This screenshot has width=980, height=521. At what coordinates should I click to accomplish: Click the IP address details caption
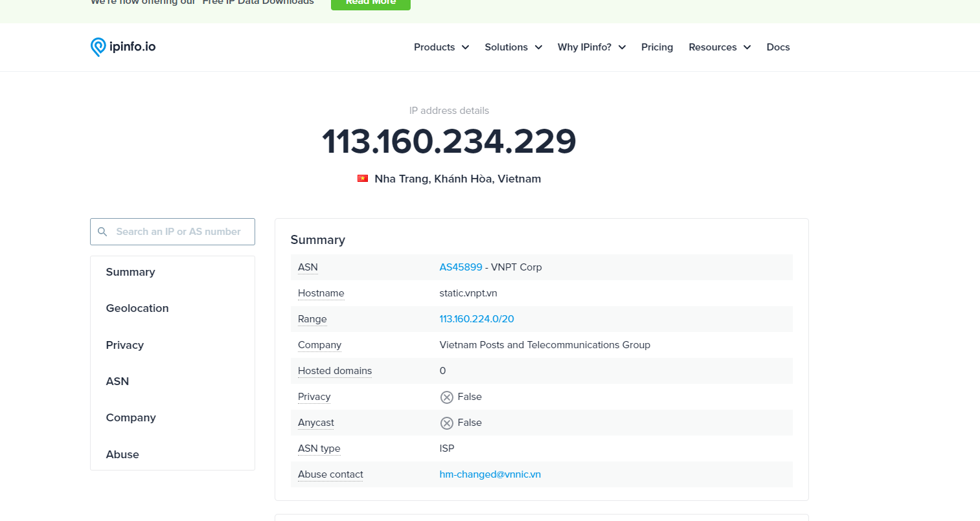pyautogui.click(x=449, y=111)
